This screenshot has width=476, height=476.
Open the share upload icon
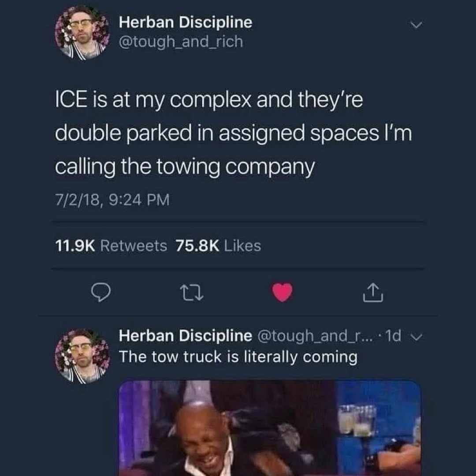[x=373, y=292]
